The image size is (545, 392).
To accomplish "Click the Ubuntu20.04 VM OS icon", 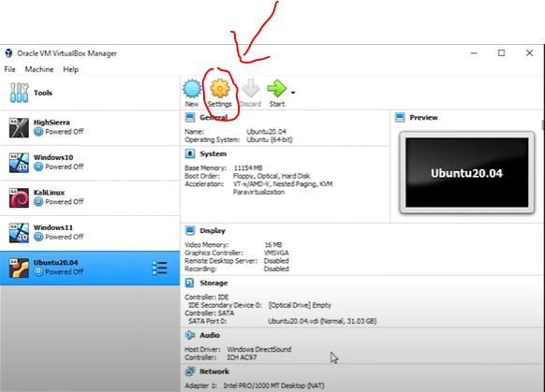I will coord(19,269).
